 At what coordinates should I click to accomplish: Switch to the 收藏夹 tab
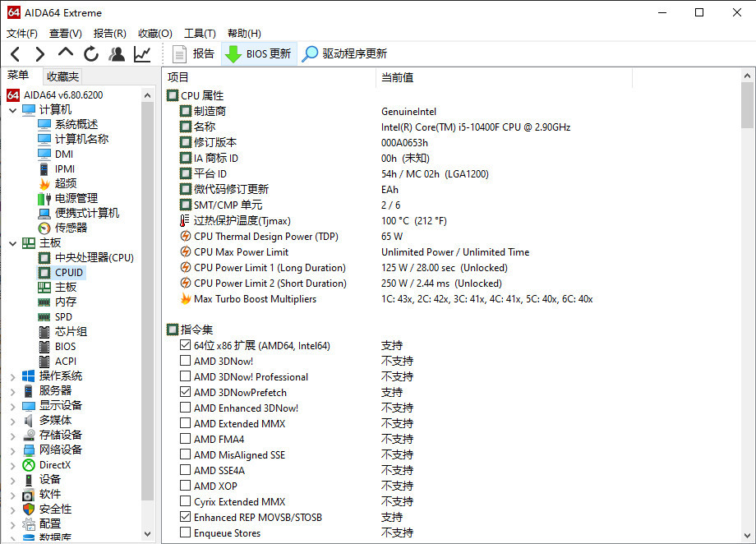[x=63, y=76]
